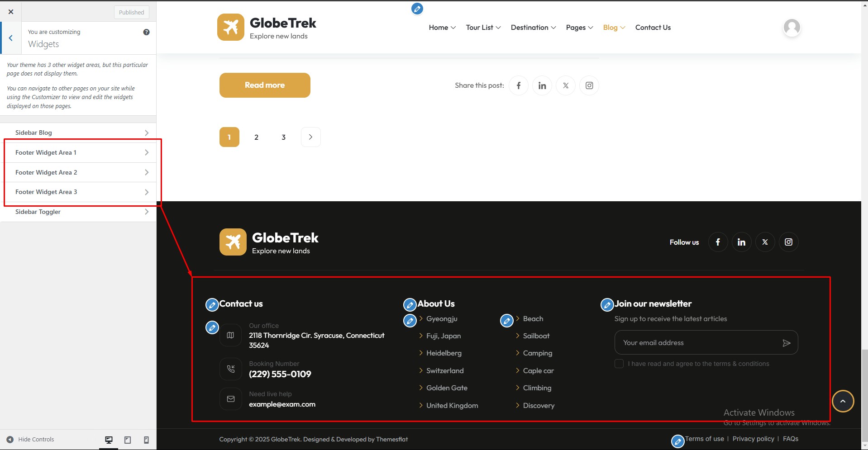Switch to tablet preview icon
This screenshot has height=450, width=868.
[128, 440]
